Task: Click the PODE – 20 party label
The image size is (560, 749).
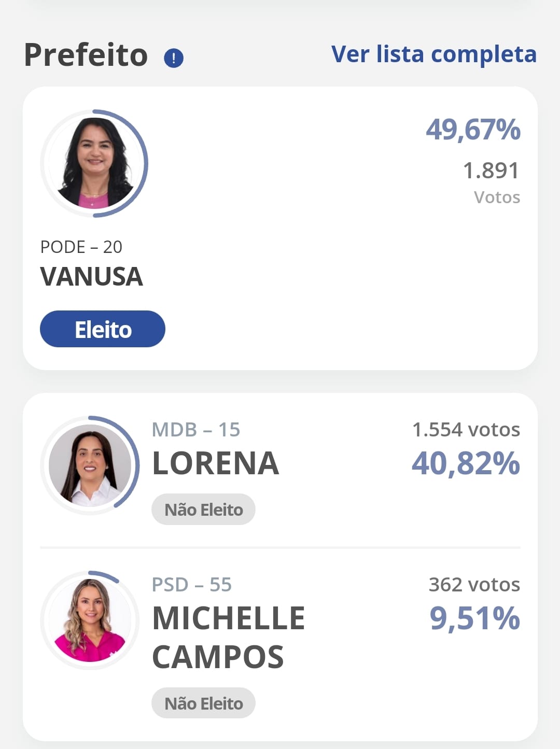Action: 81,247
